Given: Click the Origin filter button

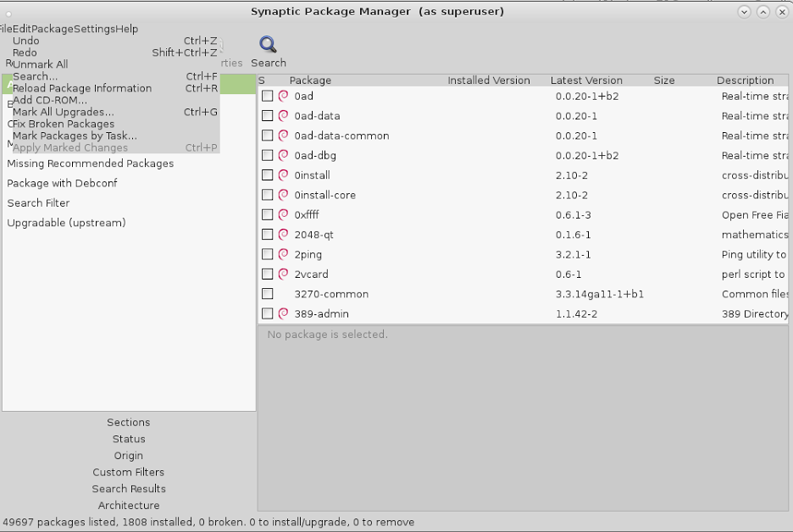Looking at the screenshot, I should pyautogui.click(x=129, y=456).
